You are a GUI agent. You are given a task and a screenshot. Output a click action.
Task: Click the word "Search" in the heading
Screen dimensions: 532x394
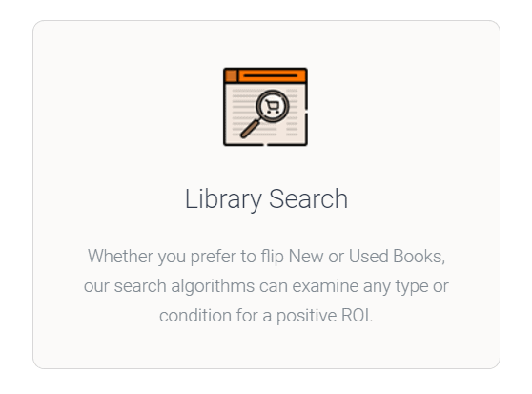308,198
